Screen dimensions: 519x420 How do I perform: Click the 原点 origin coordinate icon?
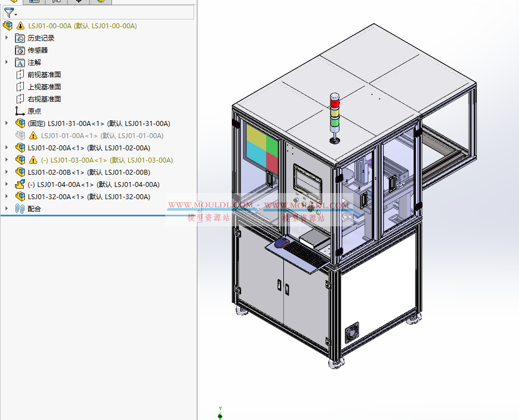[19, 110]
